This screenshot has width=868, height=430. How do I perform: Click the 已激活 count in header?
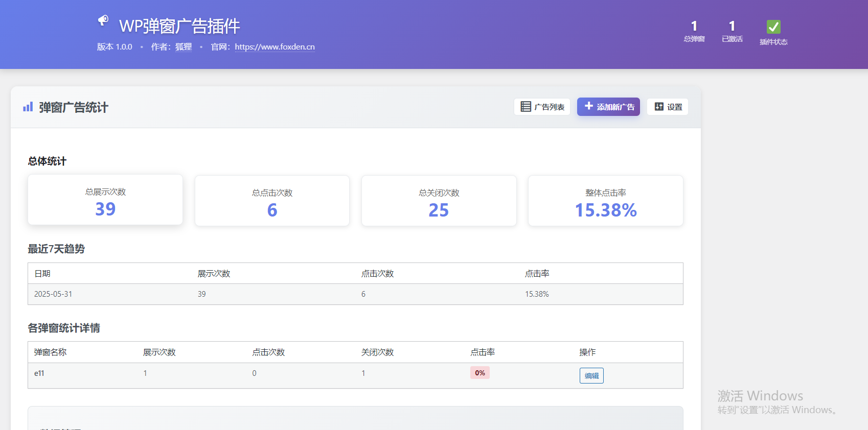[x=732, y=31]
